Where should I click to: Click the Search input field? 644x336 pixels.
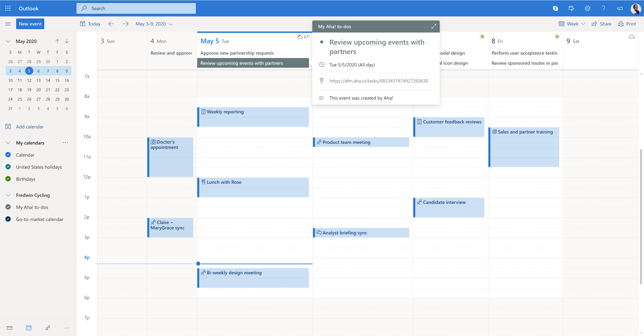point(136,8)
